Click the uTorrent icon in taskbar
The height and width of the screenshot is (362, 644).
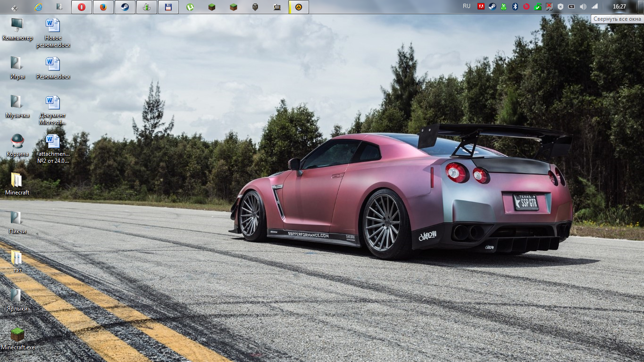click(190, 7)
